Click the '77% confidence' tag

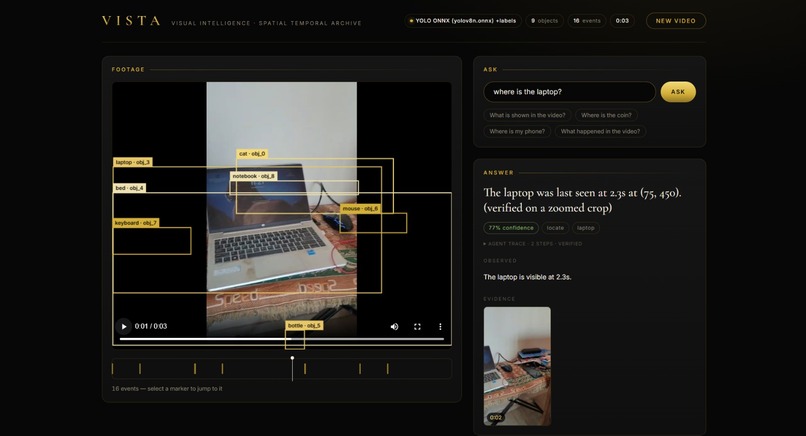(511, 228)
